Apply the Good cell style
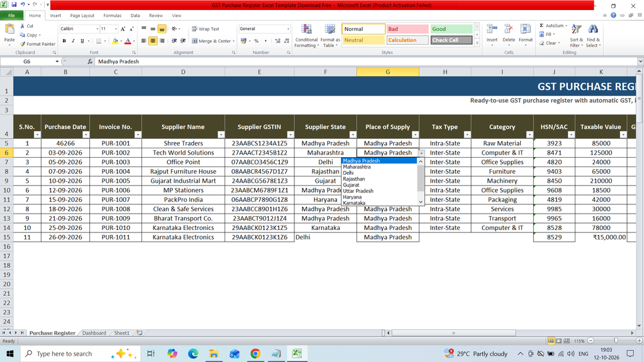This screenshot has width=644, height=362. (x=452, y=29)
